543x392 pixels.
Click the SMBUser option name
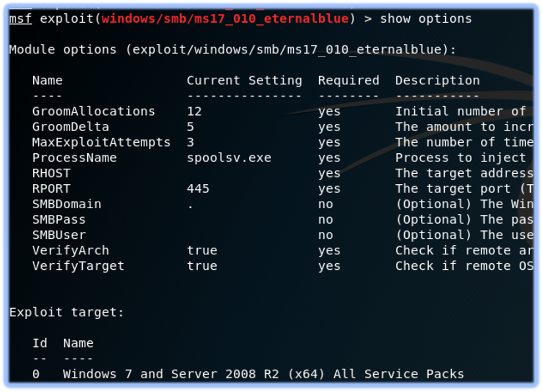point(59,235)
